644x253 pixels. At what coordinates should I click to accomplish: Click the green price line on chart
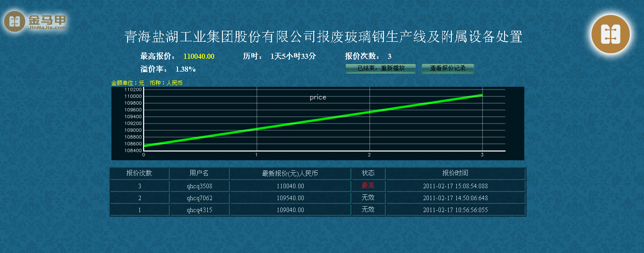coord(313,120)
